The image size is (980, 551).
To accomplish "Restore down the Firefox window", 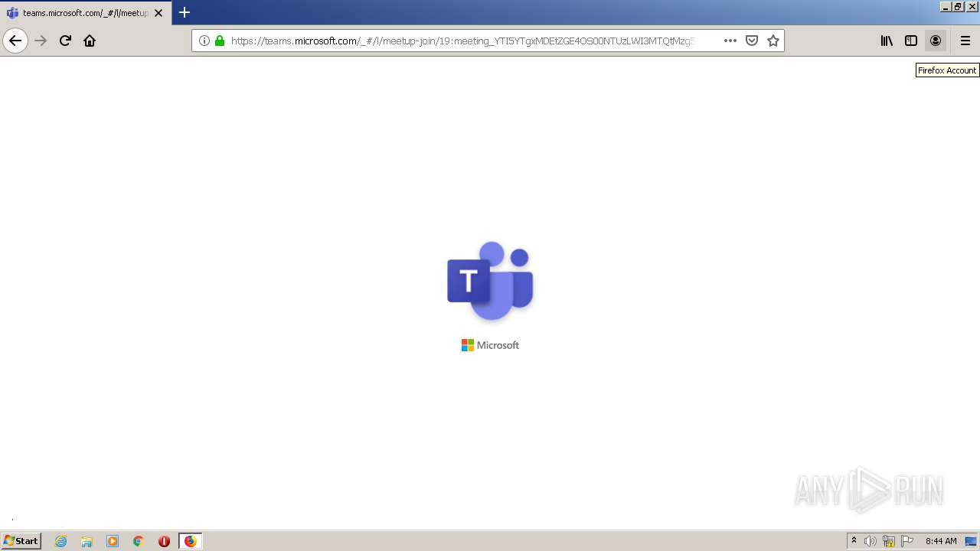I will [x=958, y=6].
